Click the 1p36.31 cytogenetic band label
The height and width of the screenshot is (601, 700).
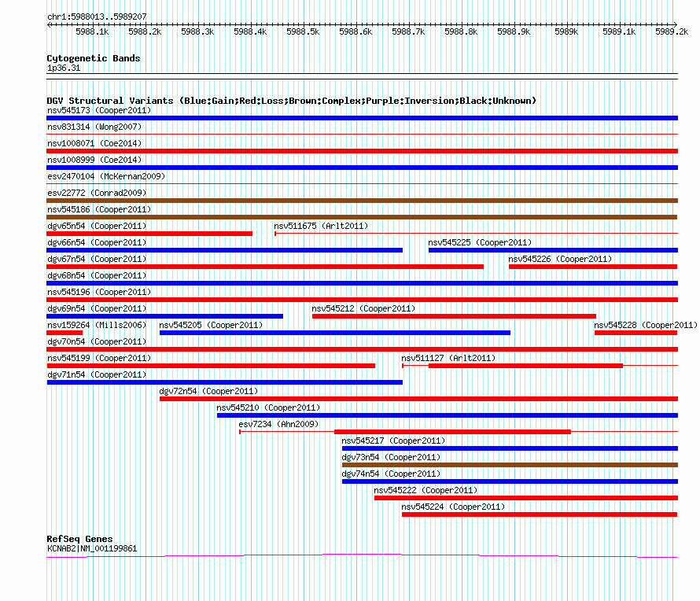tap(64, 68)
